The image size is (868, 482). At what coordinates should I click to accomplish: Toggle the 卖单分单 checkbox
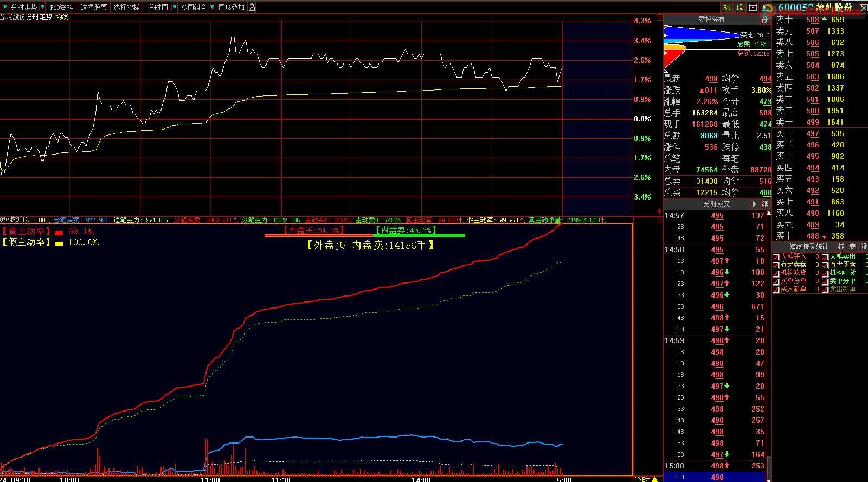825,281
